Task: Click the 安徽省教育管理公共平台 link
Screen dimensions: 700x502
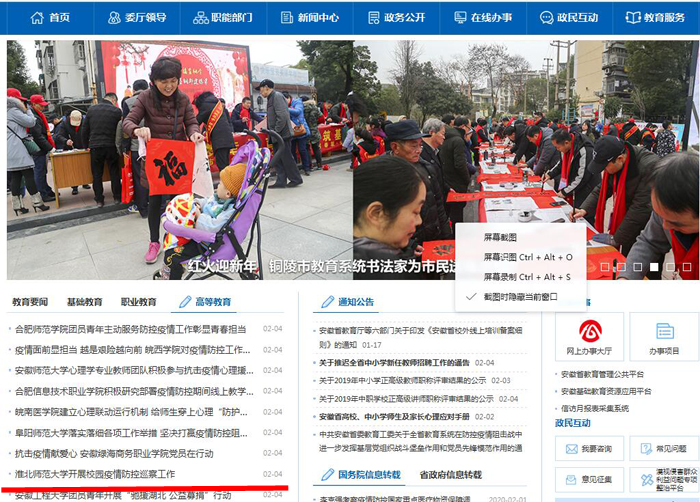Action: pos(607,375)
